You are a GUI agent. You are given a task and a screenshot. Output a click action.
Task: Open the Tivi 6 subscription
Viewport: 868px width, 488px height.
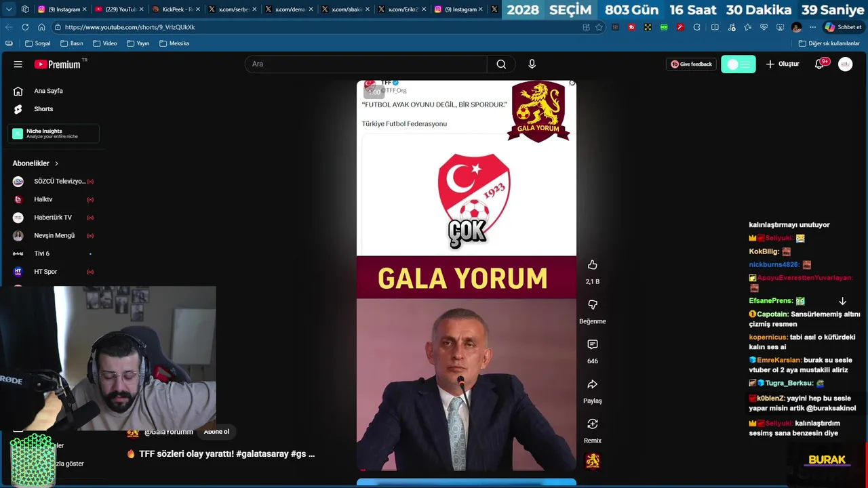point(53,253)
